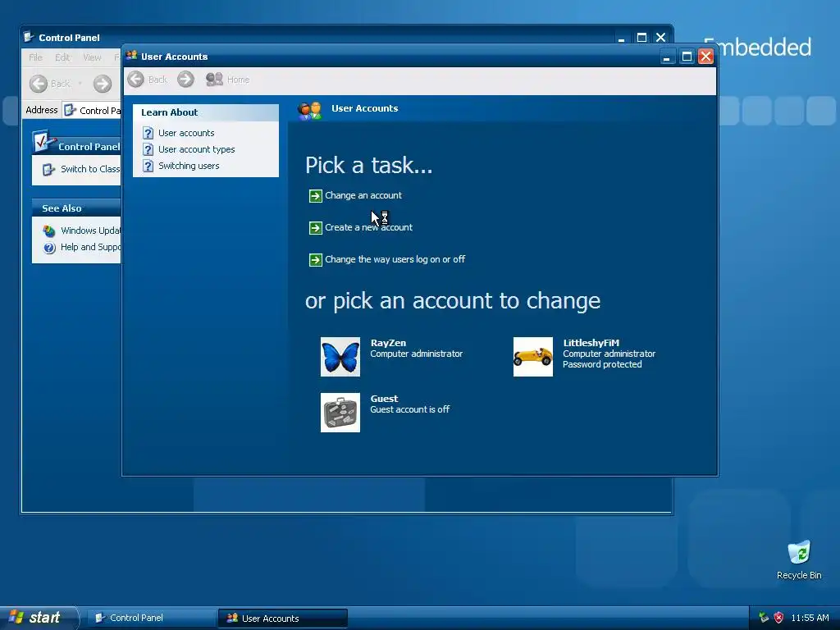Image resolution: width=840 pixels, height=630 pixels.
Task: Click the red security shield tray icon
Action: pos(779,618)
